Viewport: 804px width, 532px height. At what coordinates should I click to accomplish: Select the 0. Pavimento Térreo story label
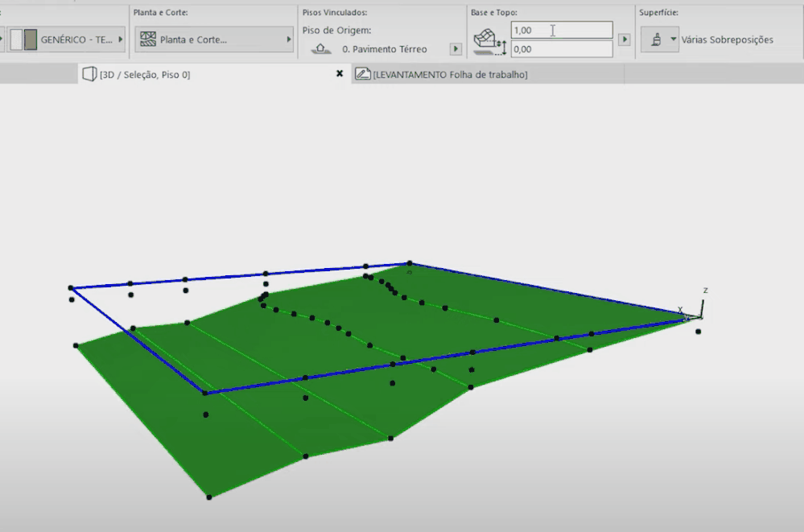[x=385, y=49]
